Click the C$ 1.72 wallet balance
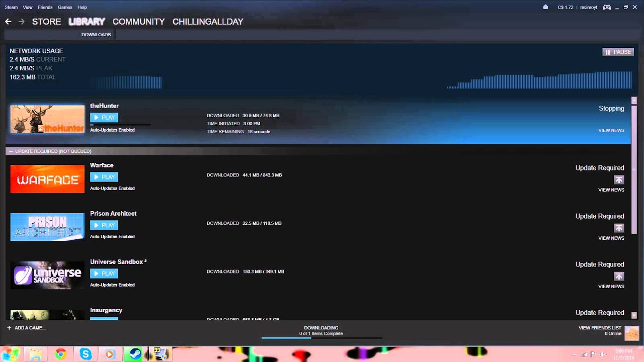 [x=566, y=8]
